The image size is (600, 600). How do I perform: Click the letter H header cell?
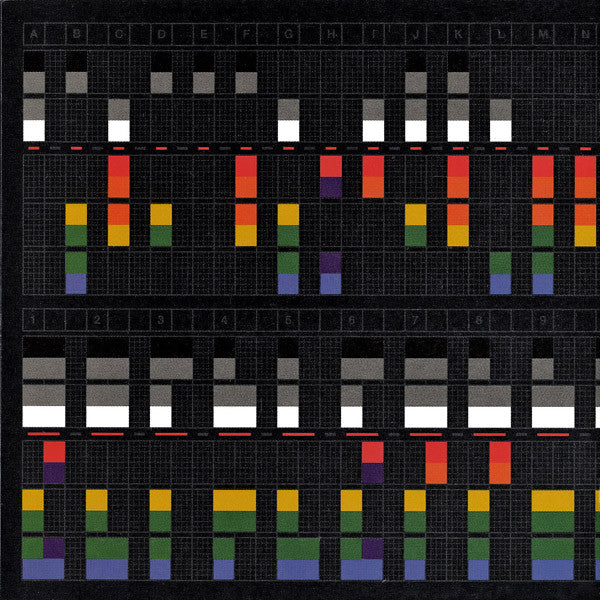point(331,34)
